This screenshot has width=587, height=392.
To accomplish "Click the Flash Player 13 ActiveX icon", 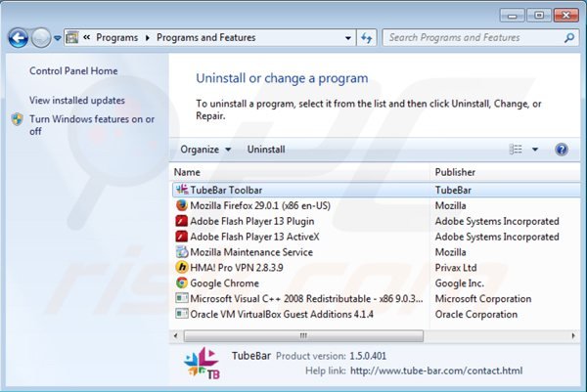I will tap(182, 237).
